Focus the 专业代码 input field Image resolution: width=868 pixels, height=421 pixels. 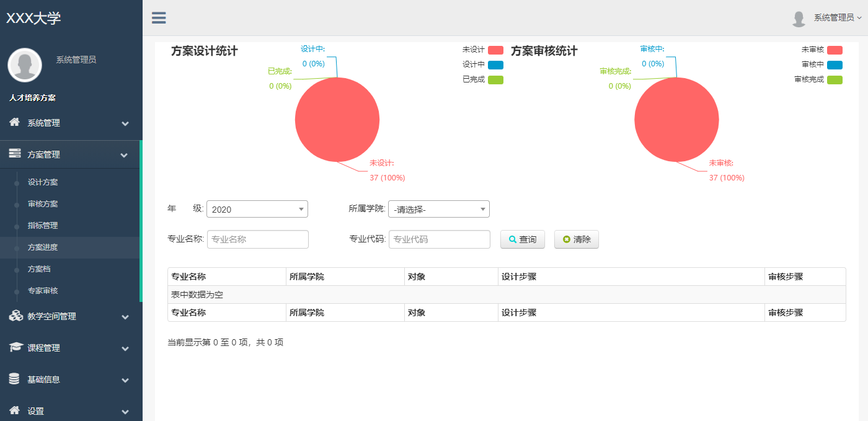point(440,239)
